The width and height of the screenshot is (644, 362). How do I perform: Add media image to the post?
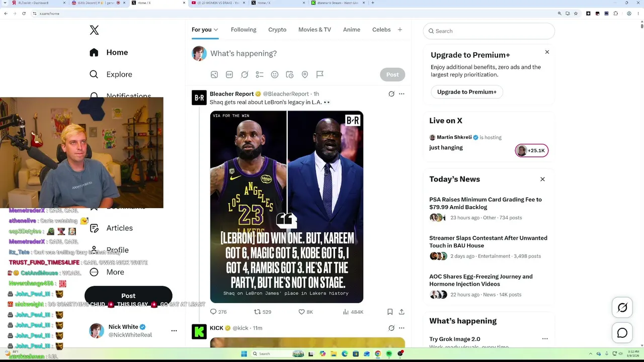pyautogui.click(x=214, y=74)
